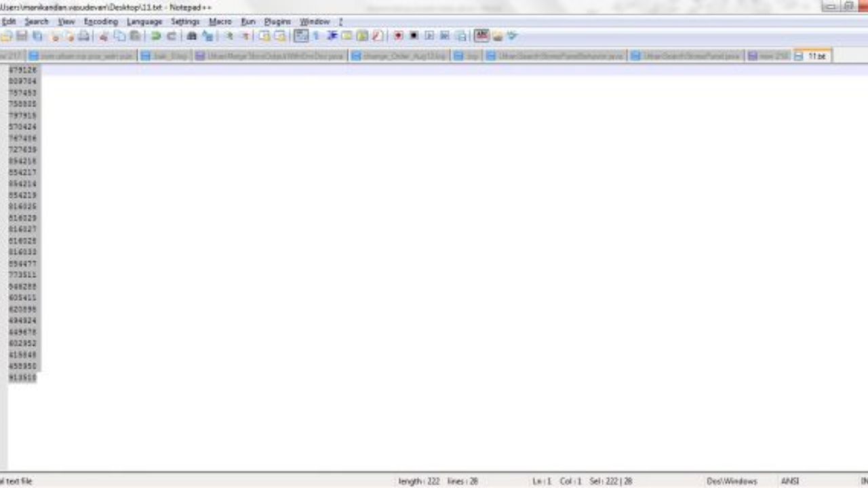
Task: Click the 'length : 222' status entry
Action: pos(419,481)
